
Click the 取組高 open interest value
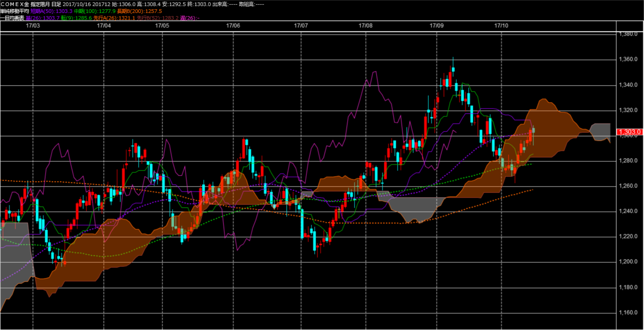pos(252,4)
